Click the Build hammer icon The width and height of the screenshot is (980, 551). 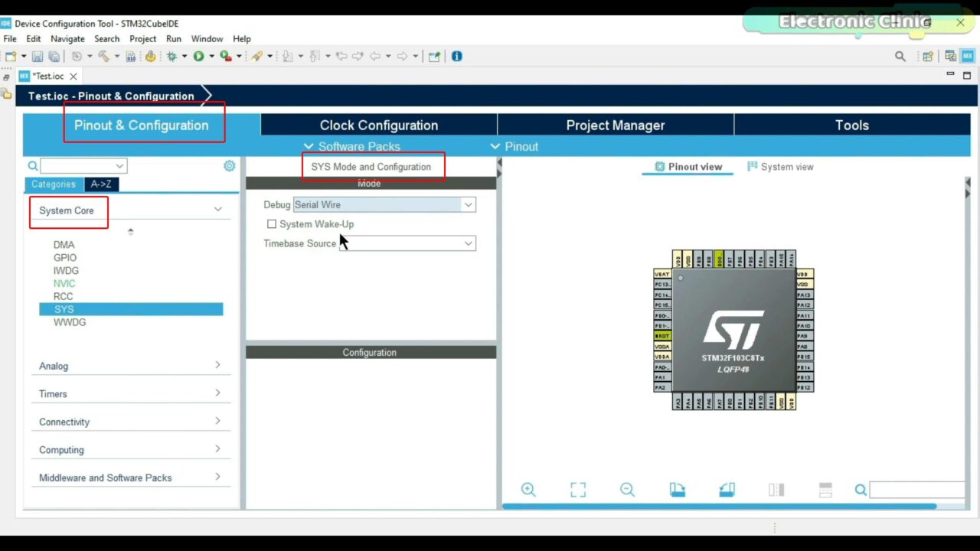pos(103,56)
